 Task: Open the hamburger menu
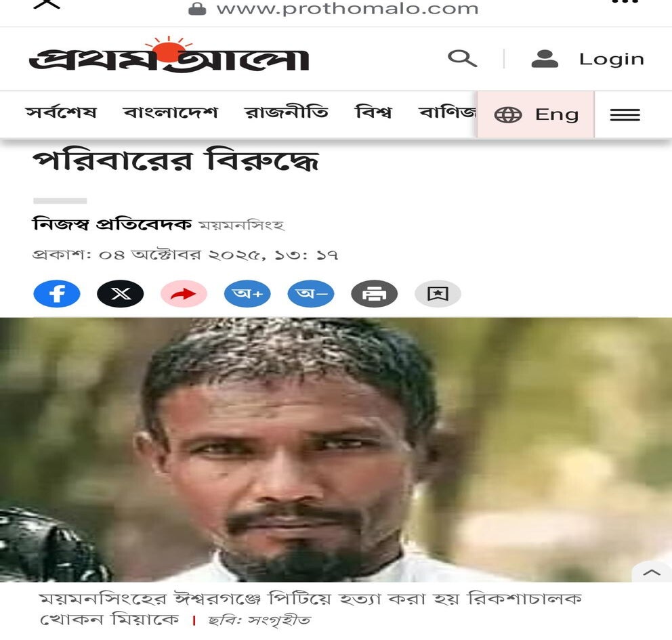tap(625, 114)
